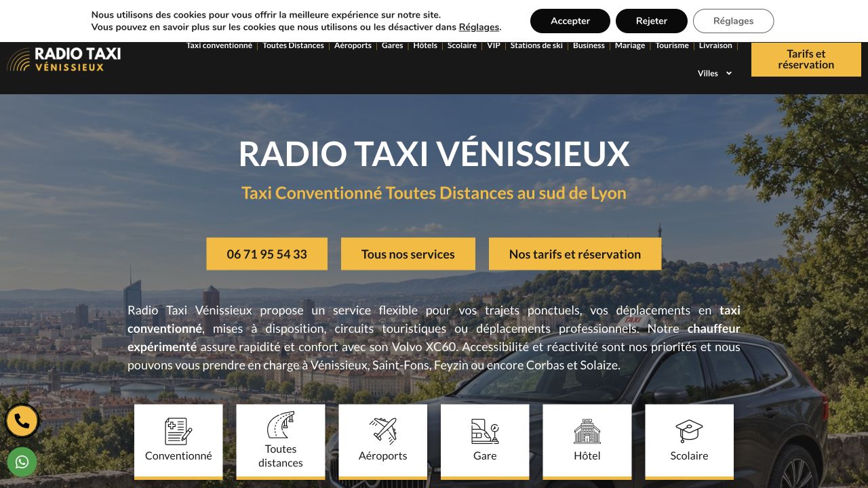Click the Aéroports card label
This screenshot has height=488, width=868.
pyautogui.click(x=383, y=456)
